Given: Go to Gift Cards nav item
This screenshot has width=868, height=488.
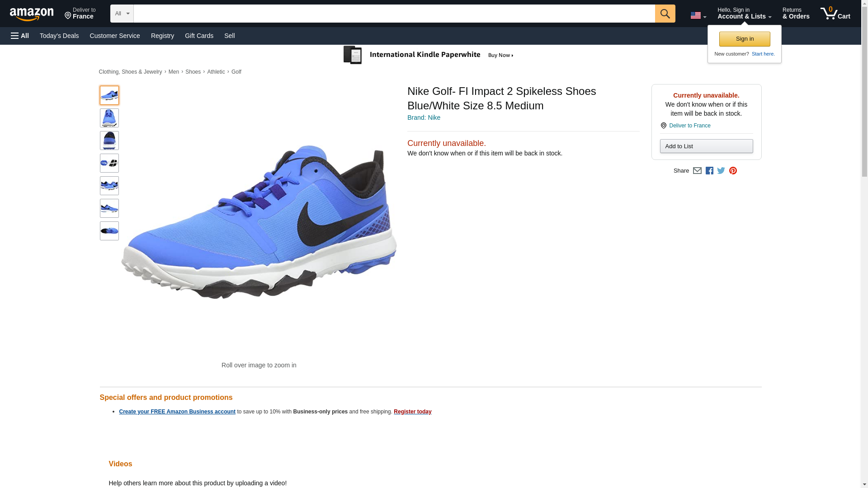Looking at the screenshot, I should coord(199,36).
